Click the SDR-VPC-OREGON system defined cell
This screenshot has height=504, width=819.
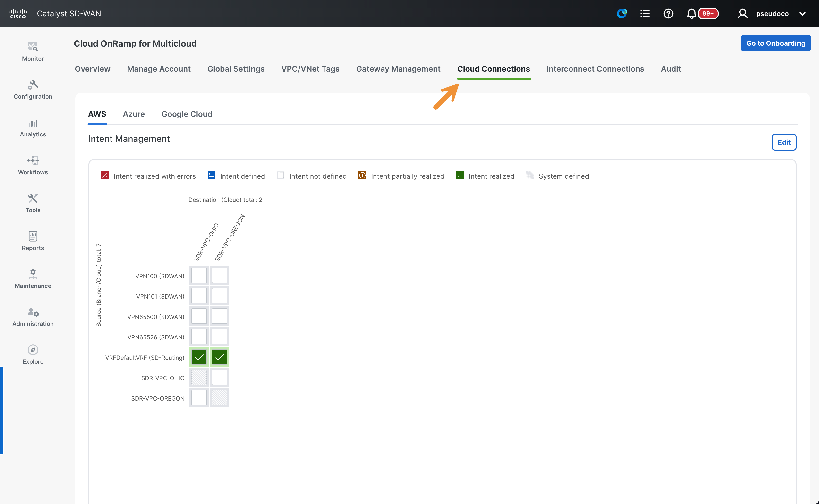click(219, 398)
